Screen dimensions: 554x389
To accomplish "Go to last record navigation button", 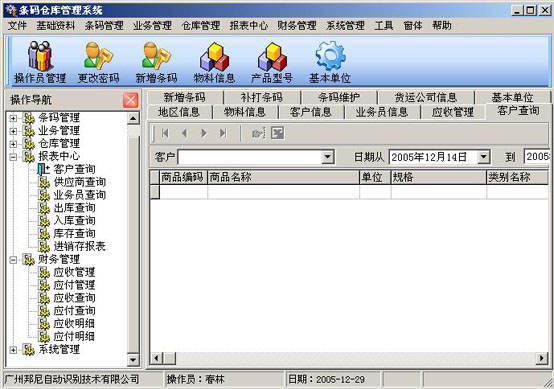I will click(x=223, y=133).
